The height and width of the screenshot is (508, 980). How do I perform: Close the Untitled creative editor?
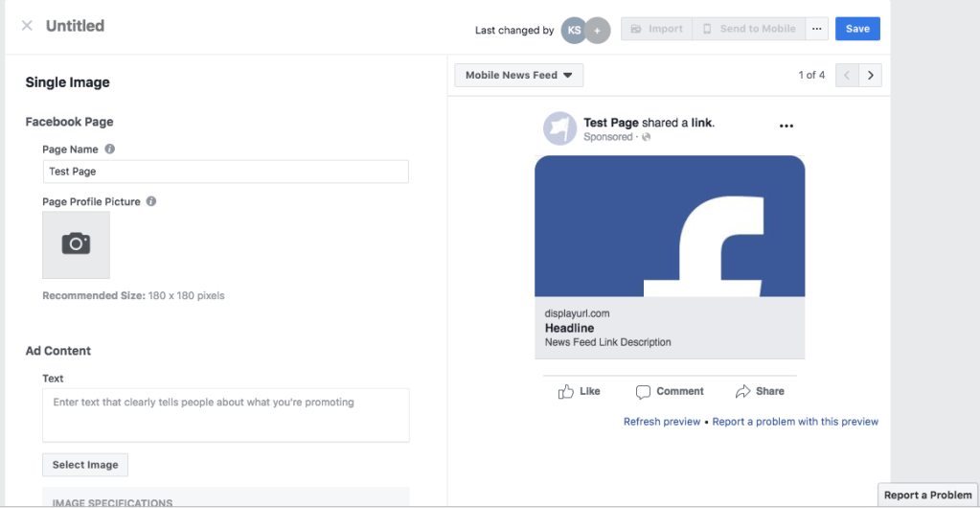27,26
